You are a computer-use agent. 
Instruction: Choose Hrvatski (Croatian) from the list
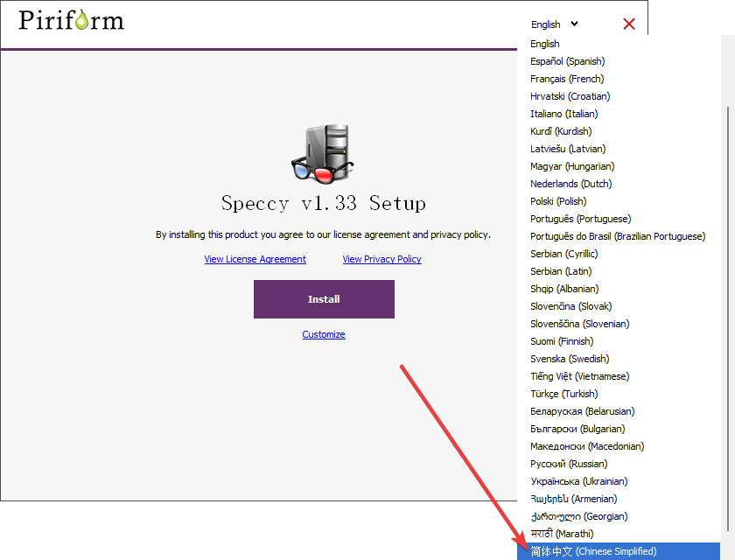coord(619,96)
